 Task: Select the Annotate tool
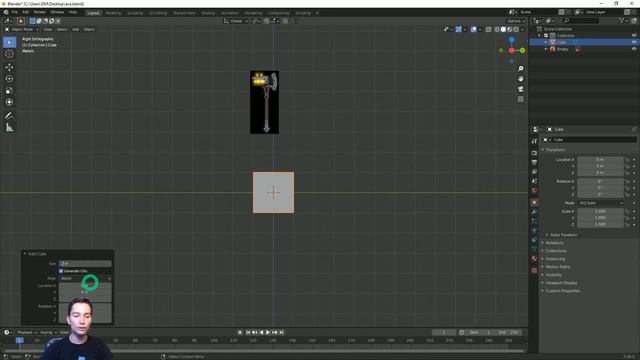(x=9, y=116)
